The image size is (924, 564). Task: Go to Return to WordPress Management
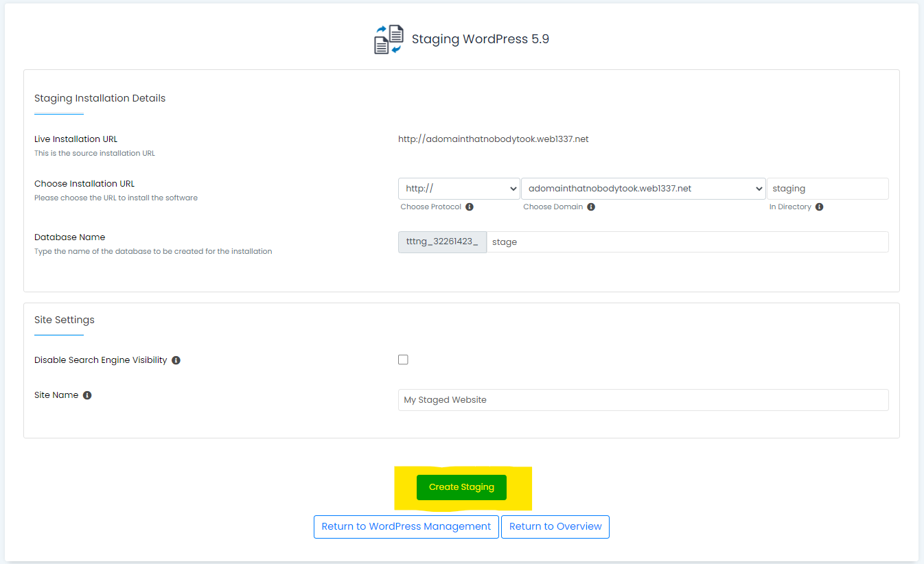click(406, 527)
